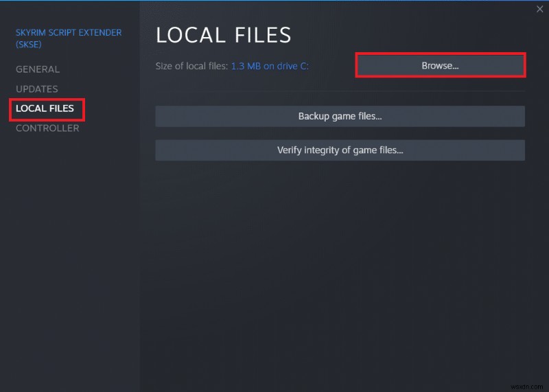Open the General settings tab
This screenshot has height=392, width=549.
click(38, 69)
